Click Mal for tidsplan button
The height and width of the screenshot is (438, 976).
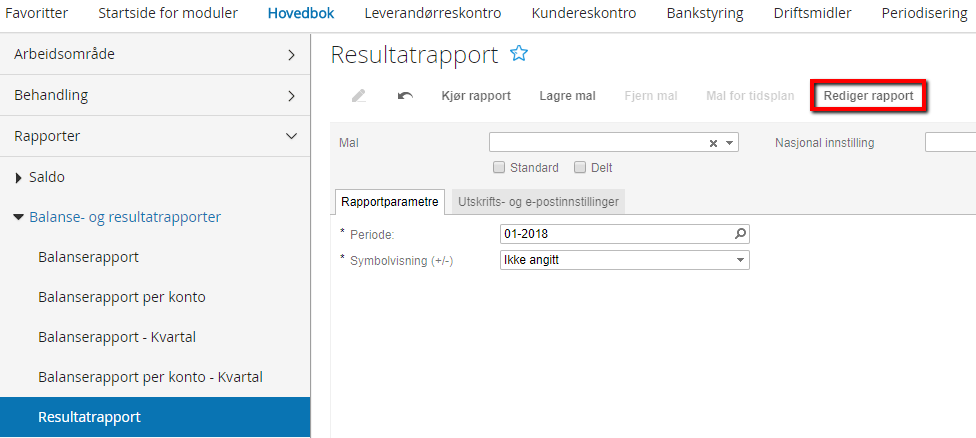click(x=750, y=96)
